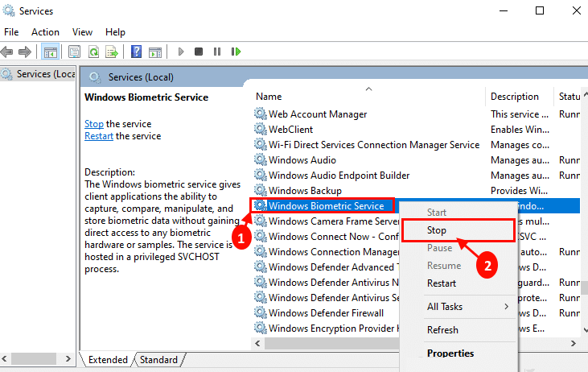Screen dimensions: 588x372
Task: Select the Web Account Manager gear icon
Action: (x=261, y=114)
